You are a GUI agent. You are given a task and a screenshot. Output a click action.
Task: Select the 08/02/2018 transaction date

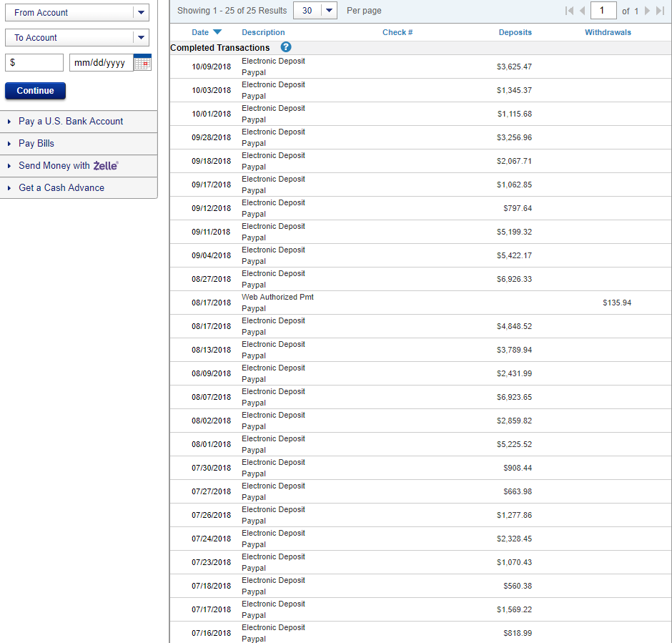point(212,420)
